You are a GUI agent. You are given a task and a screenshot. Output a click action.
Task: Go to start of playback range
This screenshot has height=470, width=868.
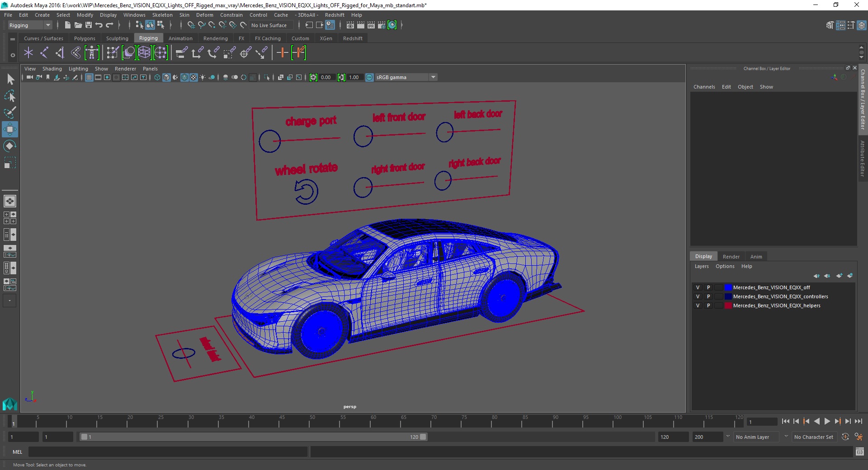tap(786, 421)
